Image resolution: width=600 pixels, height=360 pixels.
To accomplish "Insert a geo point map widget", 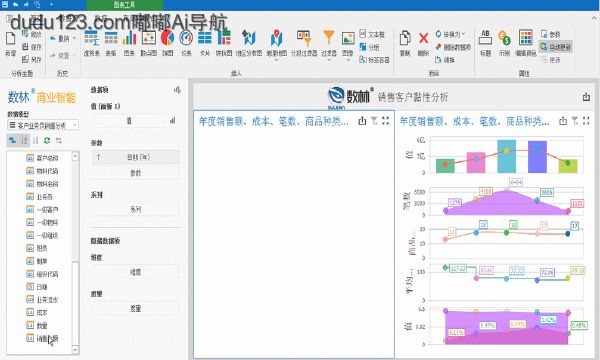I will coord(276,43).
